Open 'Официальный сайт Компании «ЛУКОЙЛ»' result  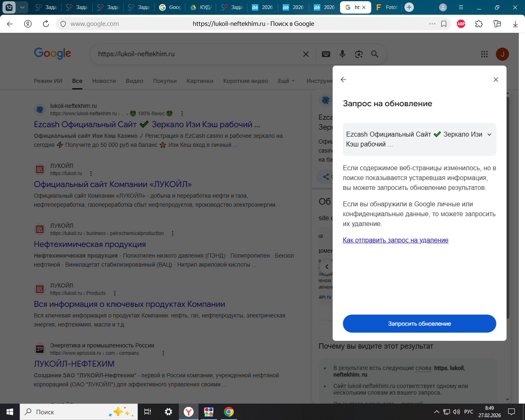point(113,184)
